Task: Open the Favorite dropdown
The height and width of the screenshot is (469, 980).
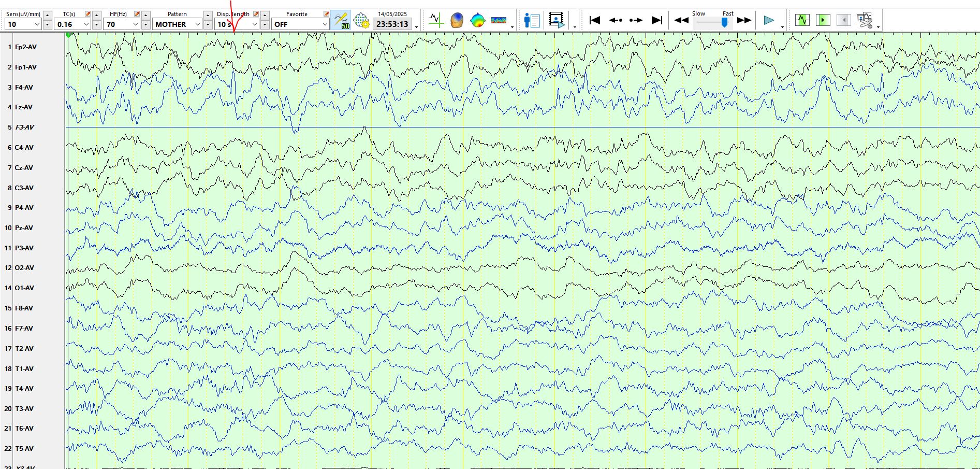Action: click(325, 24)
